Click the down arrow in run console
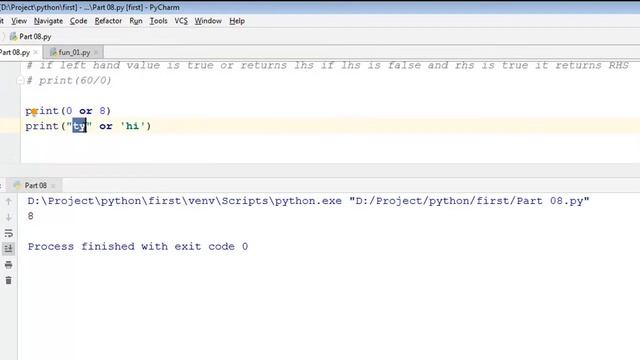640x360 pixels. pos(9,217)
